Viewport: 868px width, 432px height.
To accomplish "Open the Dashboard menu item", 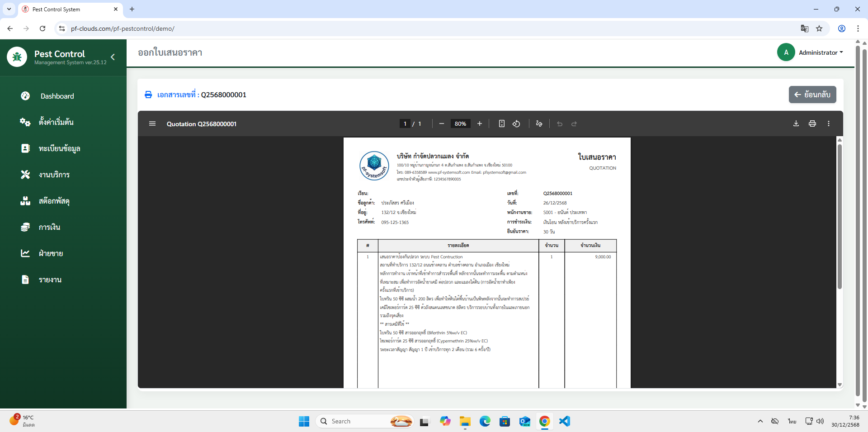I will 57,96.
